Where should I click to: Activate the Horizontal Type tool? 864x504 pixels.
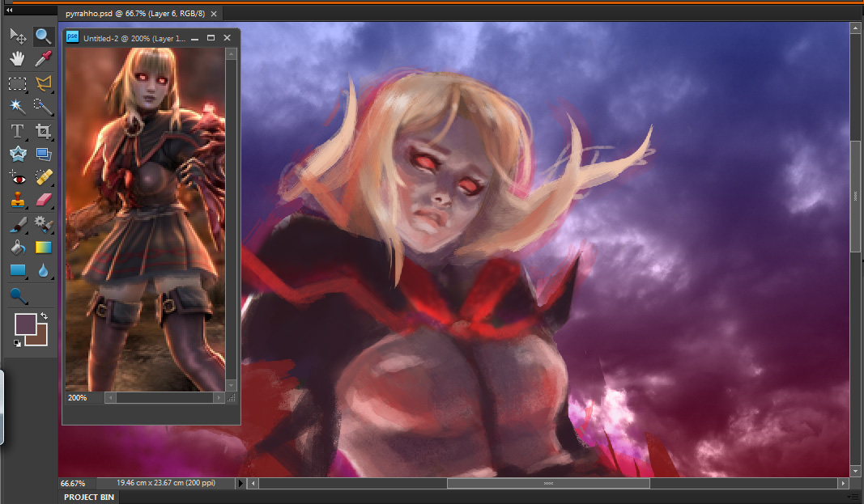[x=18, y=131]
